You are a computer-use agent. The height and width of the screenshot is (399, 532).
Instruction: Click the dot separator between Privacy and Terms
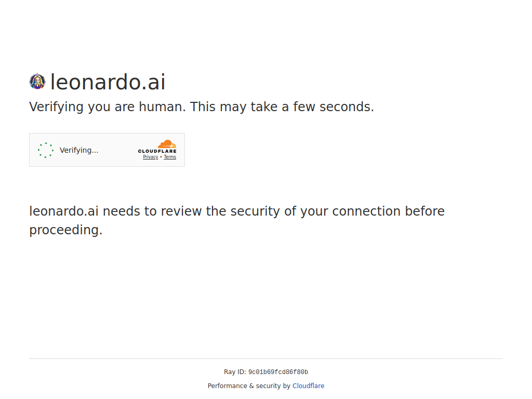(161, 157)
